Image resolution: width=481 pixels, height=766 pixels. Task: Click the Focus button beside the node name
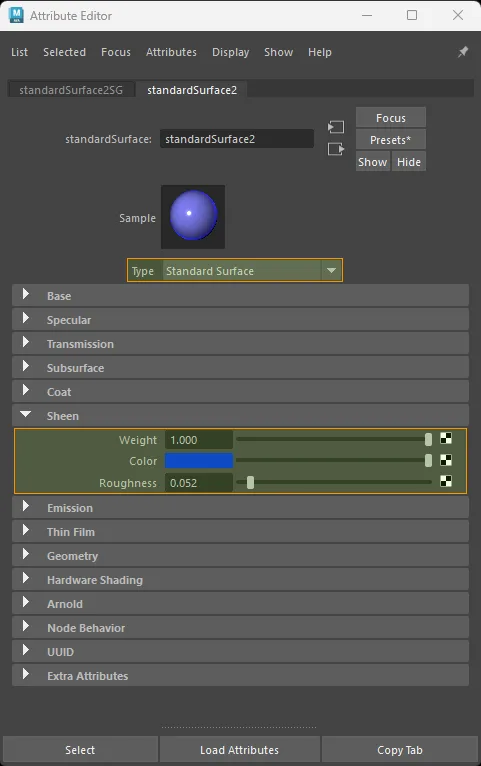[391, 118]
